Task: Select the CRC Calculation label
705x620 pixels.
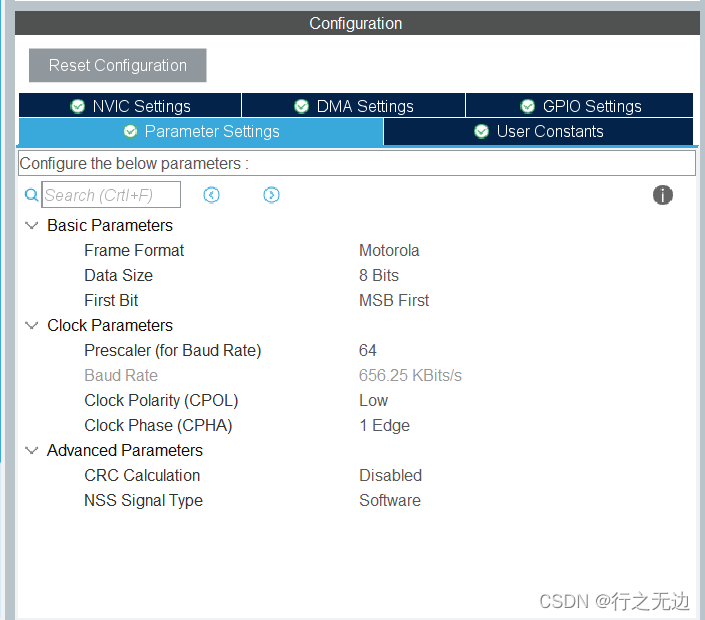Action: pos(142,475)
